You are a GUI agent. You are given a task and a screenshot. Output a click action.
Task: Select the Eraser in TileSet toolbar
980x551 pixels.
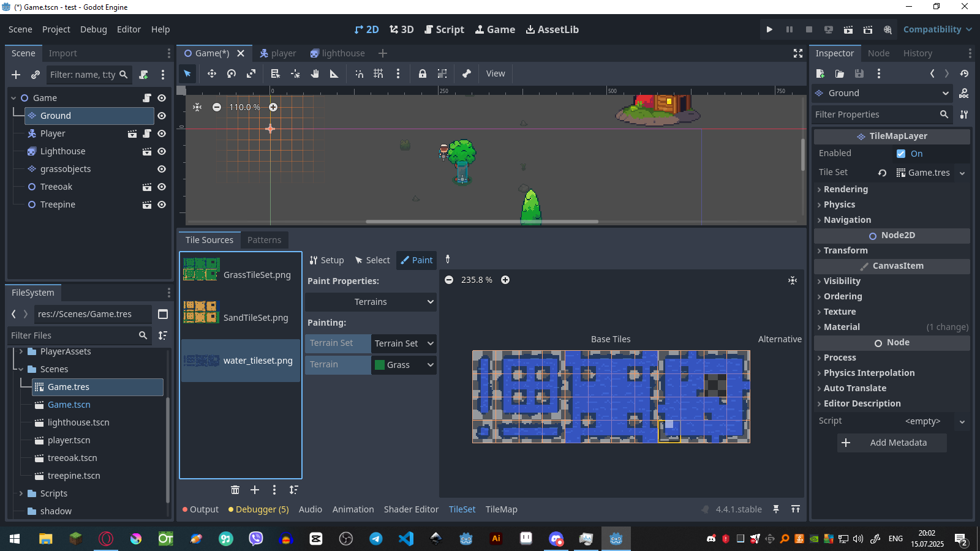click(x=448, y=260)
